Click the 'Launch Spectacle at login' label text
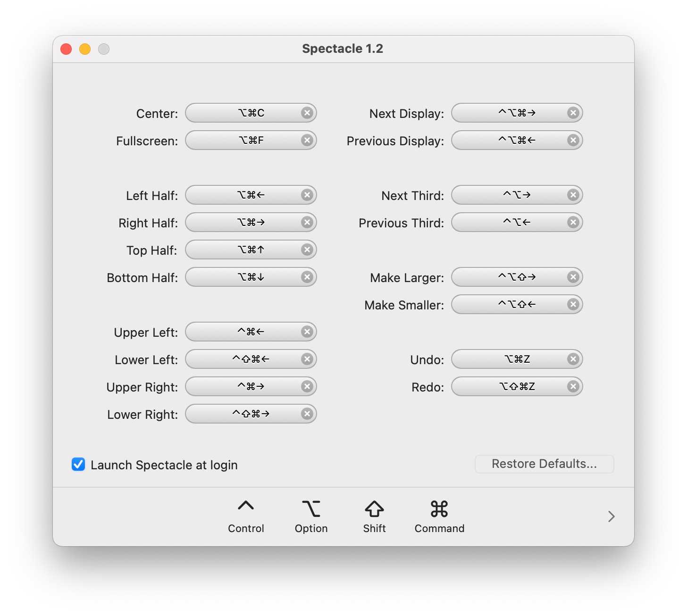Image resolution: width=687 pixels, height=616 pixels. [164, 465]
